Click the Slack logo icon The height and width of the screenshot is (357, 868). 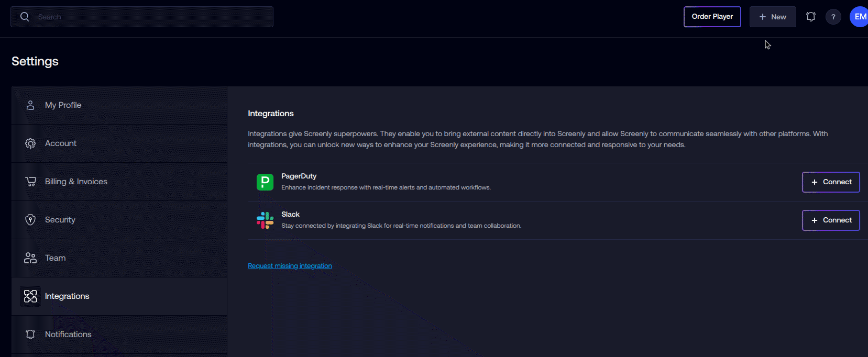(x=265, y=220)
